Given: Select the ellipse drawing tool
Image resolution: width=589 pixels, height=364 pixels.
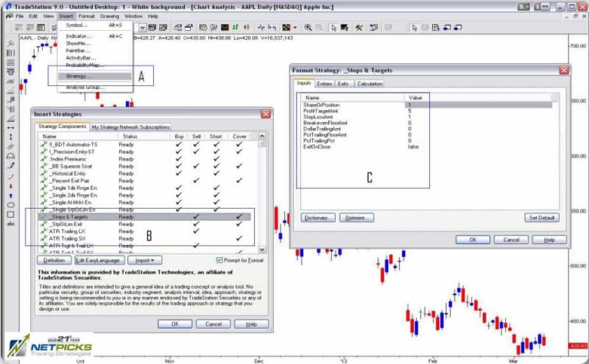Looking at the screenshot, I should tap(10, 205).
